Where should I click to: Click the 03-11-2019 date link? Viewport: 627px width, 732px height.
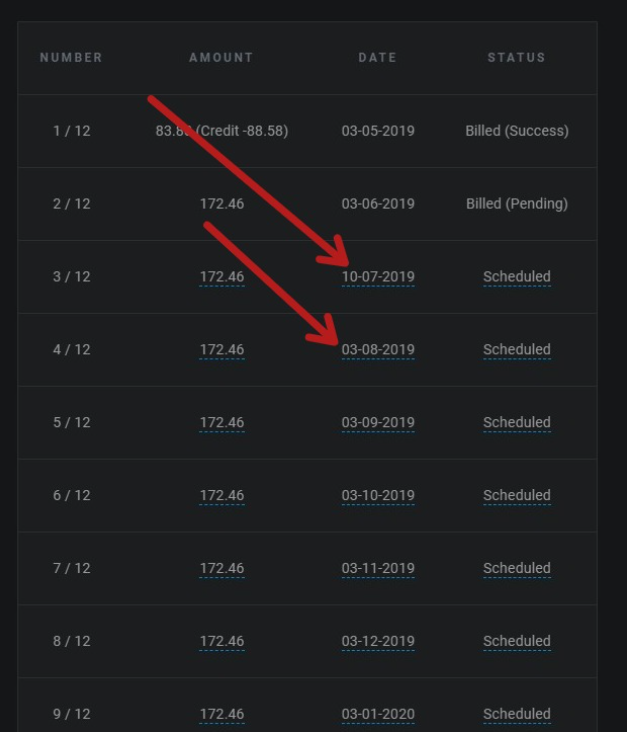click(x=378, y=568)
